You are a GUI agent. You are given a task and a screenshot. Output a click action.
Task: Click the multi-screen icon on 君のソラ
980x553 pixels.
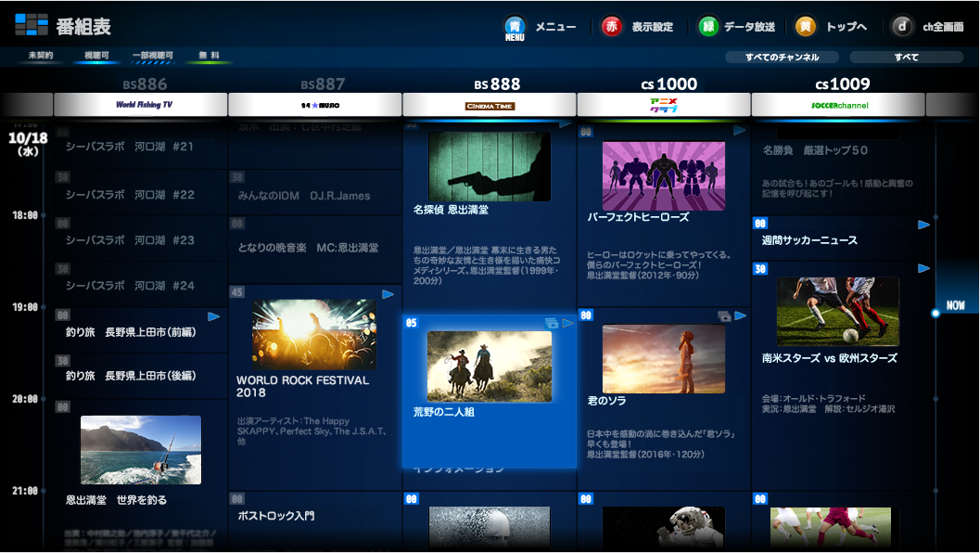coord(724,316)
